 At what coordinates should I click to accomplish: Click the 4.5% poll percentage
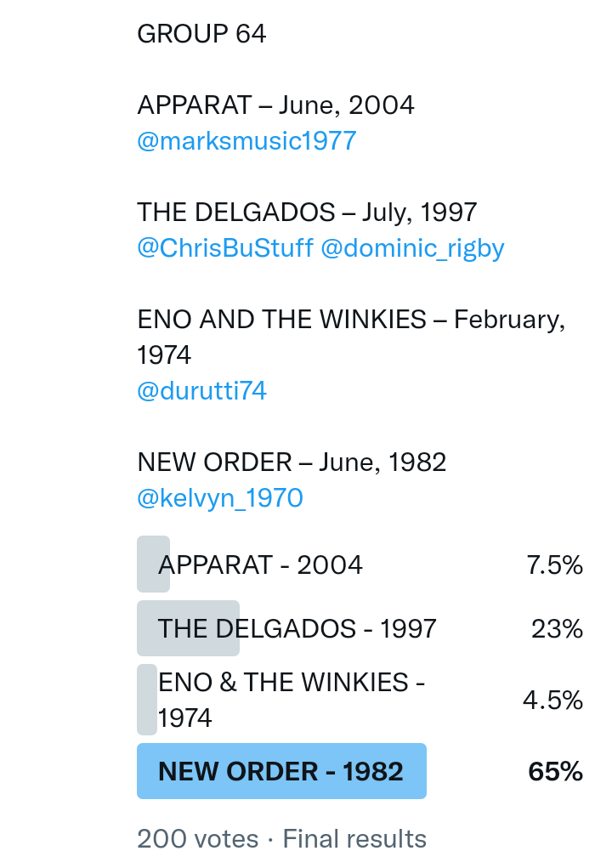click(552, 700)
